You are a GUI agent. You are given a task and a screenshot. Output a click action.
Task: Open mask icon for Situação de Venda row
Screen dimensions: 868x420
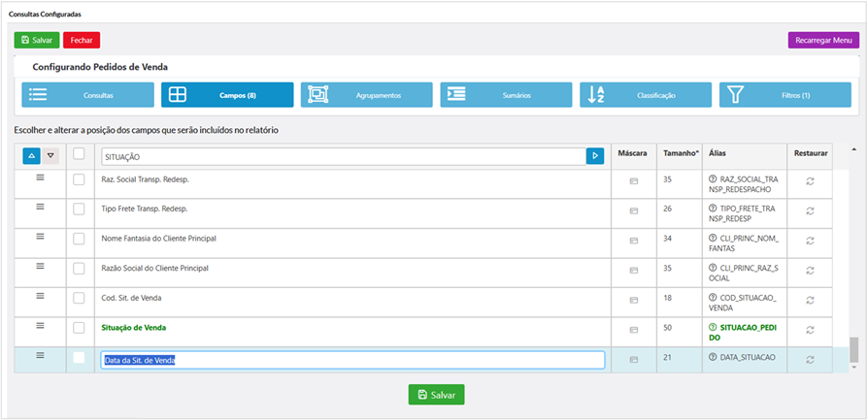(633, 330)
